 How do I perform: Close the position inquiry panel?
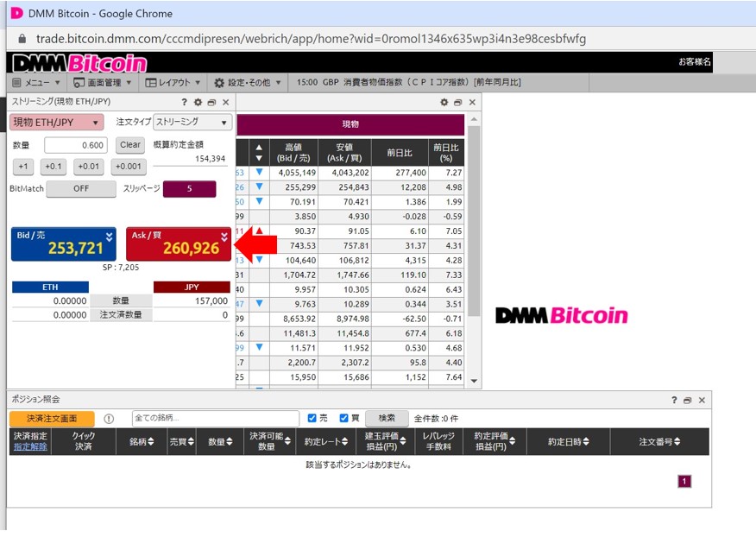[702, 400]
